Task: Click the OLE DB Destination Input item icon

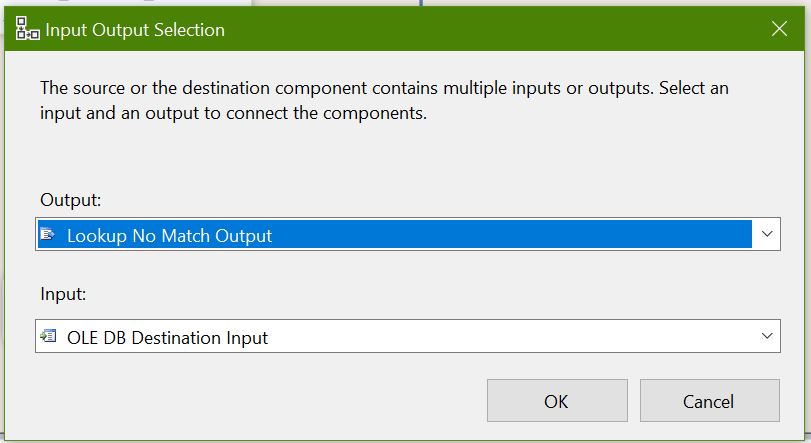Action: [48, 336]
